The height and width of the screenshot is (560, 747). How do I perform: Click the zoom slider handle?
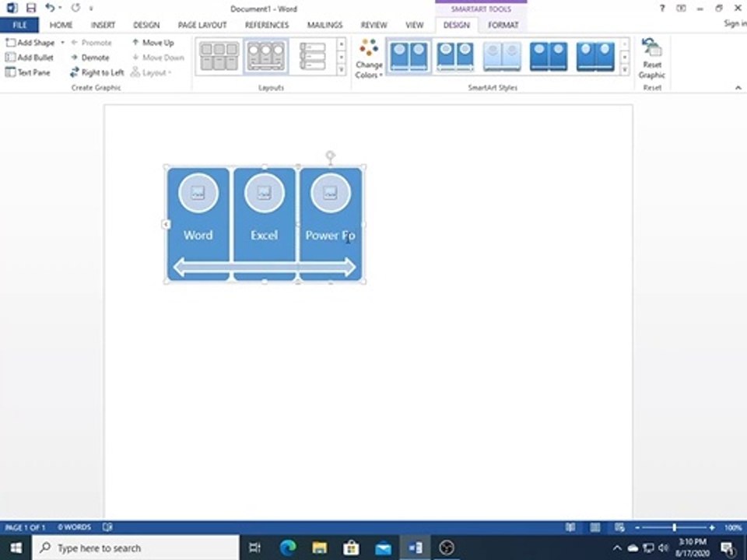pyautogui.click(x=674, y=527)
